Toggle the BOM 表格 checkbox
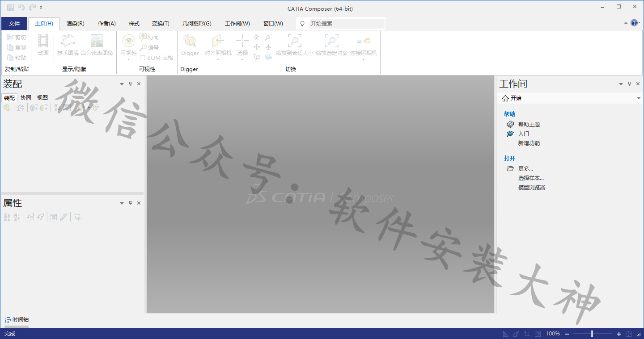 (x=142, y=58)
